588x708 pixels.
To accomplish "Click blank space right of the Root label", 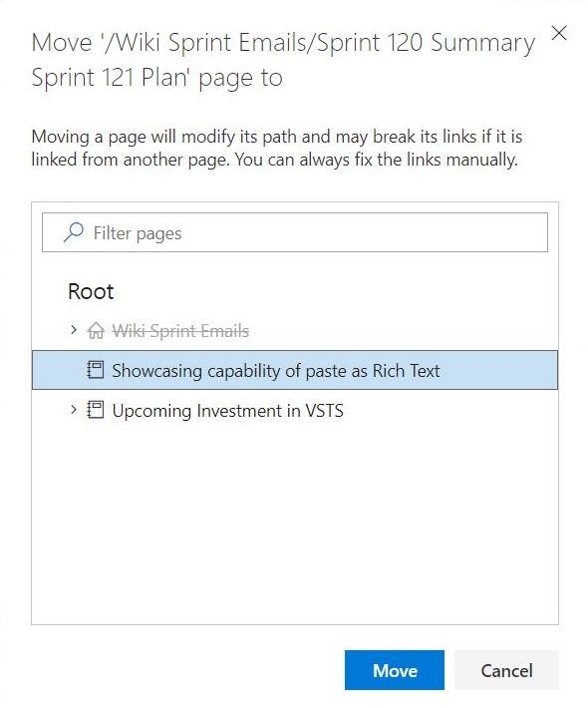I will click(334, 291).
